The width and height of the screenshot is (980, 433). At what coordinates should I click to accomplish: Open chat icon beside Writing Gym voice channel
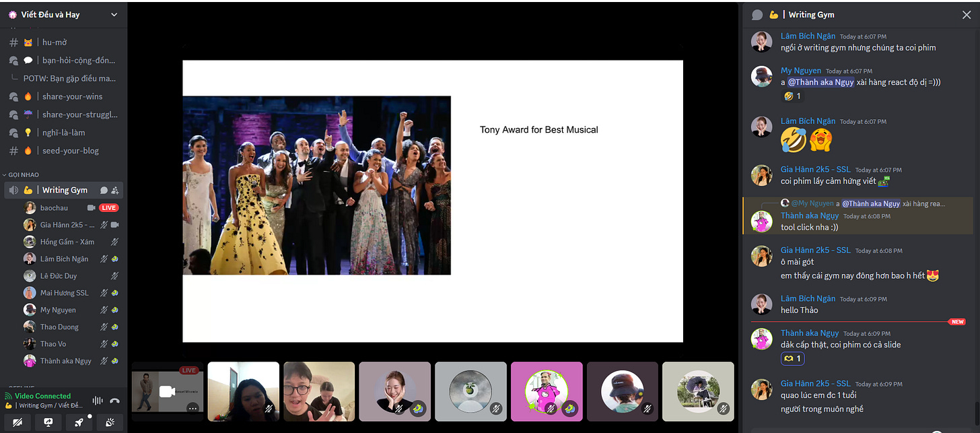(104, 190)
